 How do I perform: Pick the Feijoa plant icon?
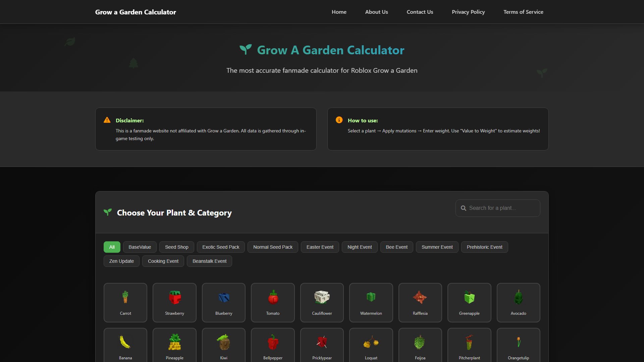point(420,342)
